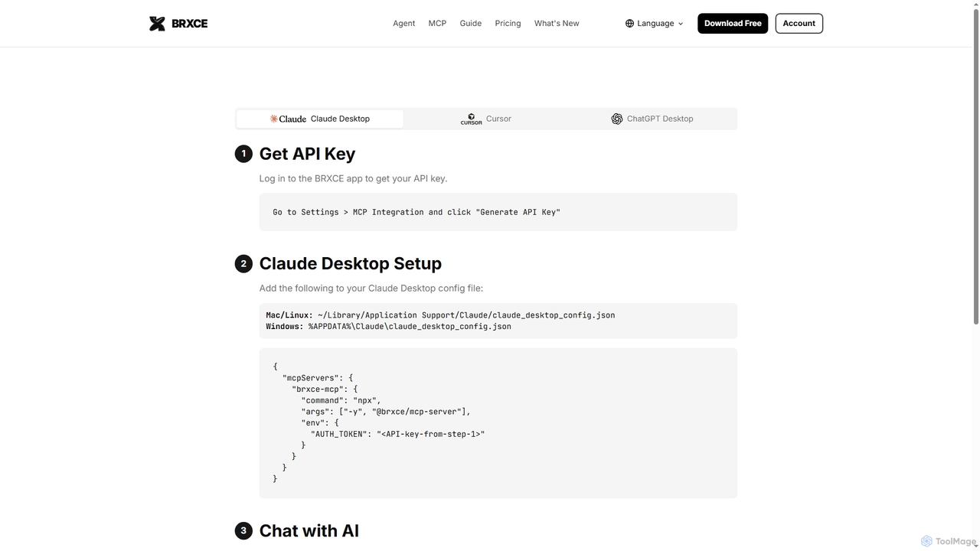Click the Claude logo in first tab
This screenshot has width=980, height=551.
click(288, 119)
